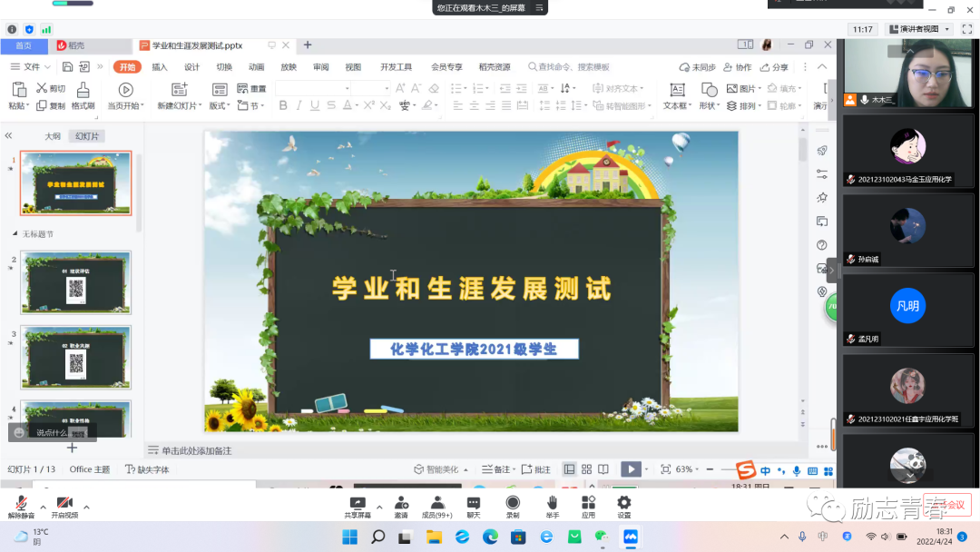Click the Format Painter (格式刷) icon
Viewport: 980px width, 552px height.
coord(83,90)
